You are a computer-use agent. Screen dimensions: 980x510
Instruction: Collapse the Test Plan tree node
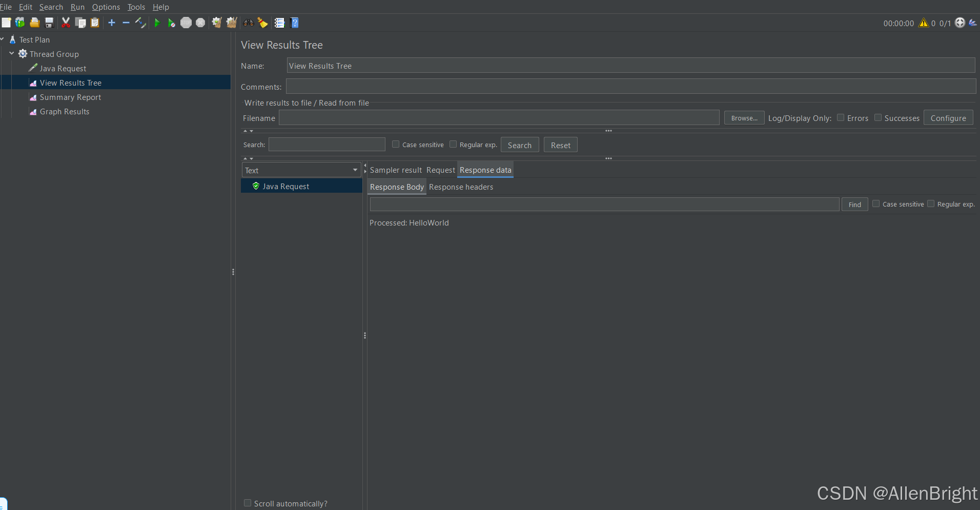point(2,39)
